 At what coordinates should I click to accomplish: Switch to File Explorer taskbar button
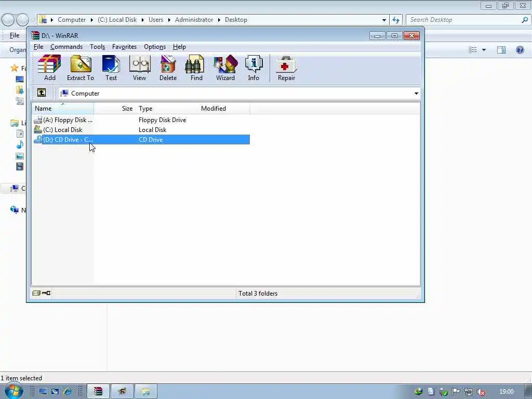[145, 392]
